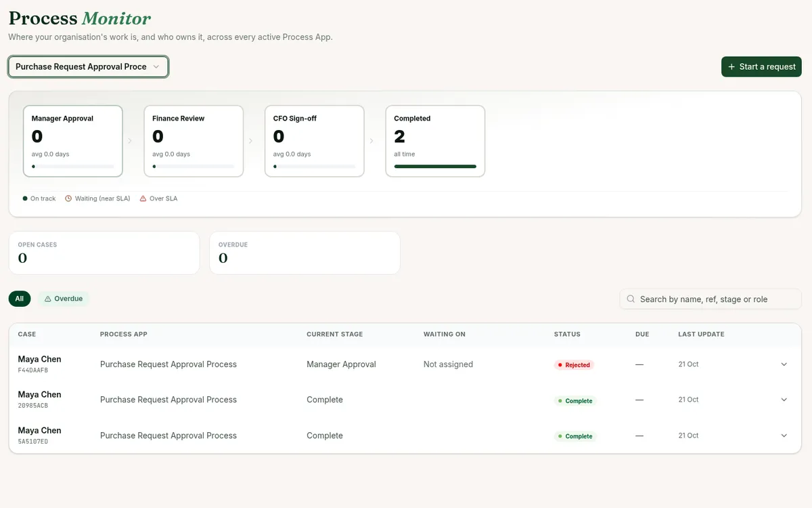Click Complete badge in 20985ACB row
This screenshot has width=812, height=508.
coord(575,400)
